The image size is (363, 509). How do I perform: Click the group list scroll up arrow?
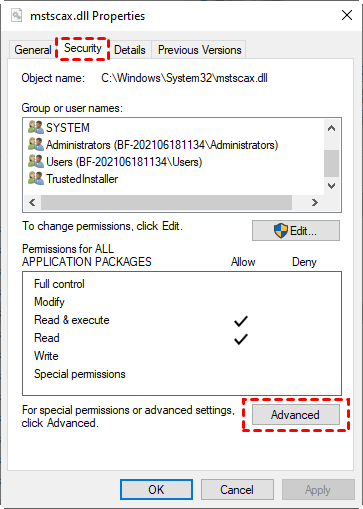[x=331, y=128]
